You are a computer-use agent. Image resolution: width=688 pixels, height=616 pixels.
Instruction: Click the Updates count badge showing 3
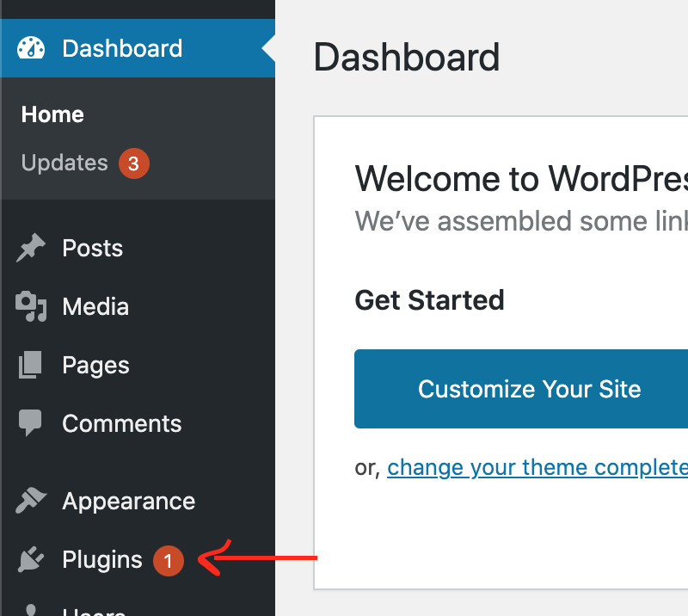pyautogui.click(x=134, y=163)
